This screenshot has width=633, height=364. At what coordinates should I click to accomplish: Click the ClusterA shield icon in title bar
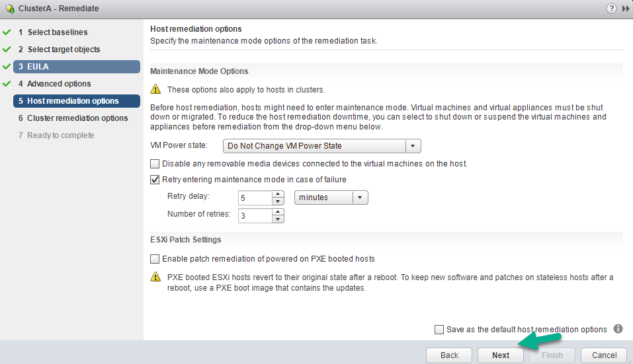point(9,9)
